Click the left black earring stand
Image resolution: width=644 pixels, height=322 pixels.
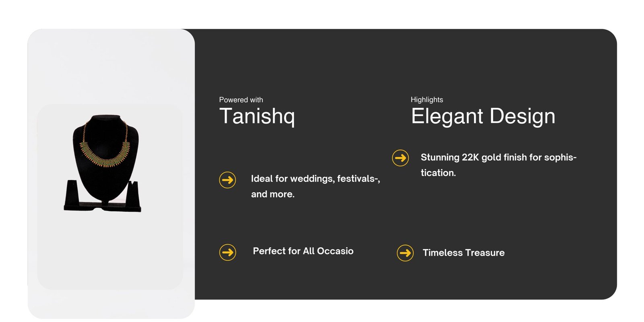[x=72, y=193]
